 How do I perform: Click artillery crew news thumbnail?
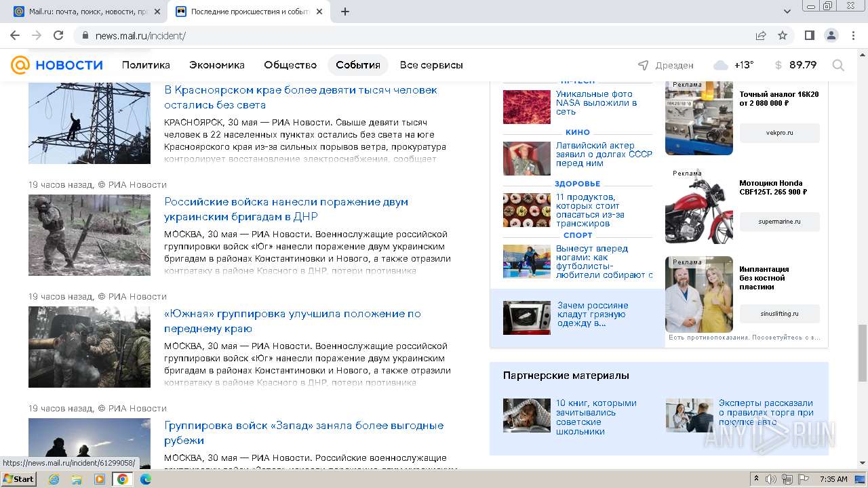tap(90, 347)
